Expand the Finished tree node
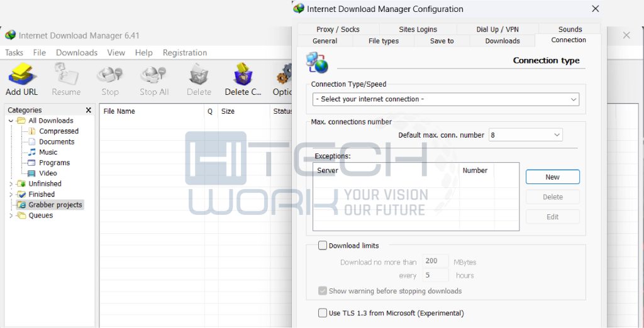644x328 pixels. point(11,194)
